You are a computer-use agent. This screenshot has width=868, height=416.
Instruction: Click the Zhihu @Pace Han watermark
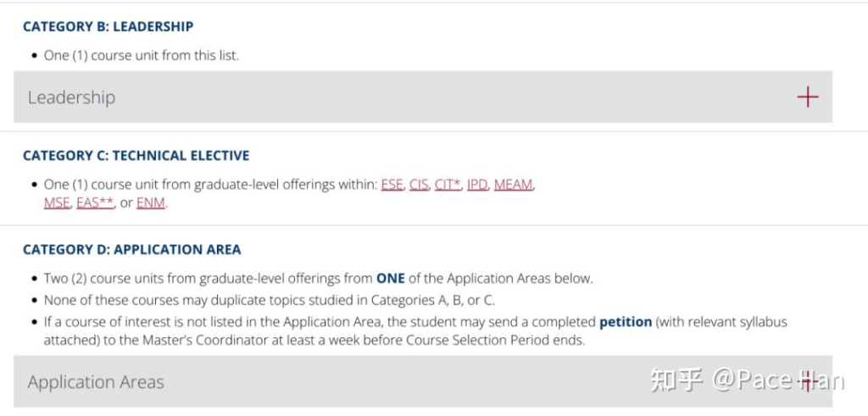tap(748, 380)
